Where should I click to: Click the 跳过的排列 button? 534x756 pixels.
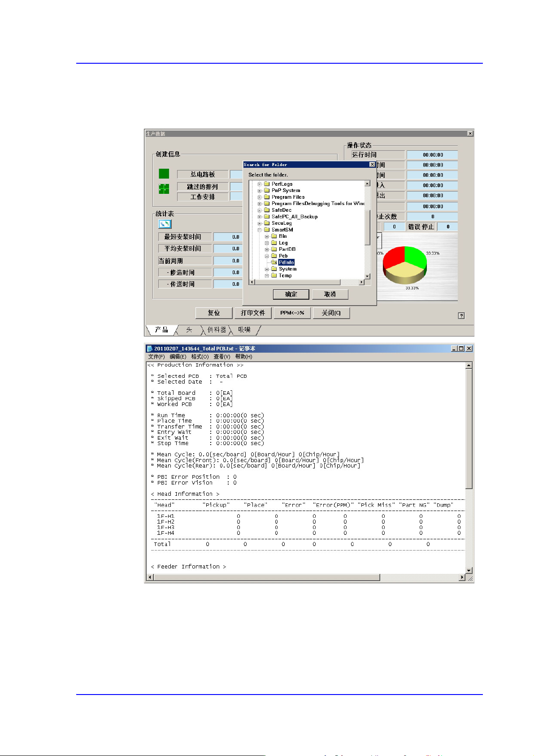[x=203, y=186]
